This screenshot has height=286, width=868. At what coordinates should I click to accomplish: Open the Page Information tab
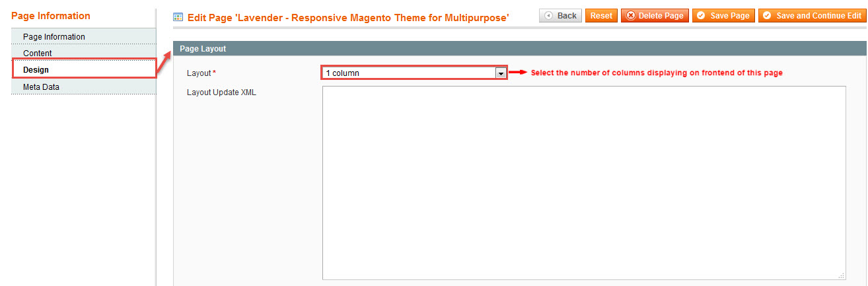click(x=83, y=36)
